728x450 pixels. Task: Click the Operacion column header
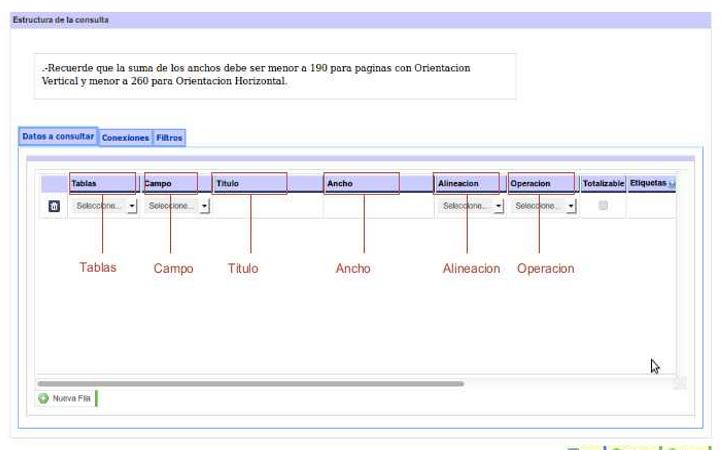pos(541,184)
